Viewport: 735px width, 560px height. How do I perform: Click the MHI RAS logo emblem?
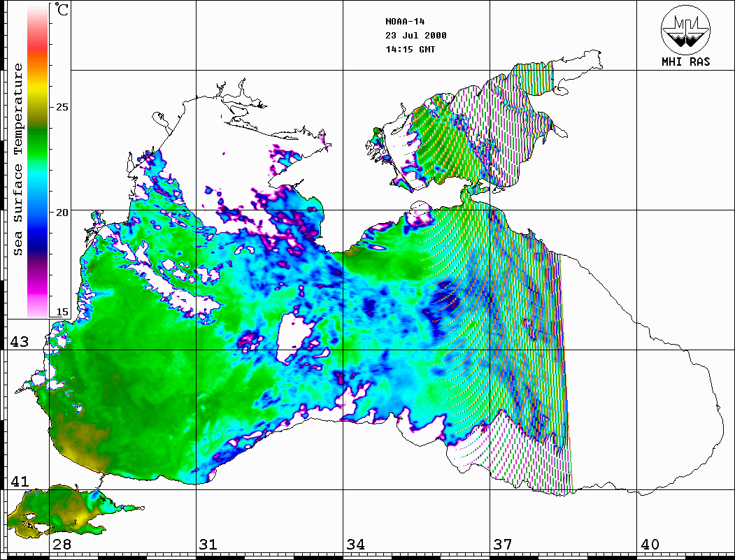[x=685, y=29]
